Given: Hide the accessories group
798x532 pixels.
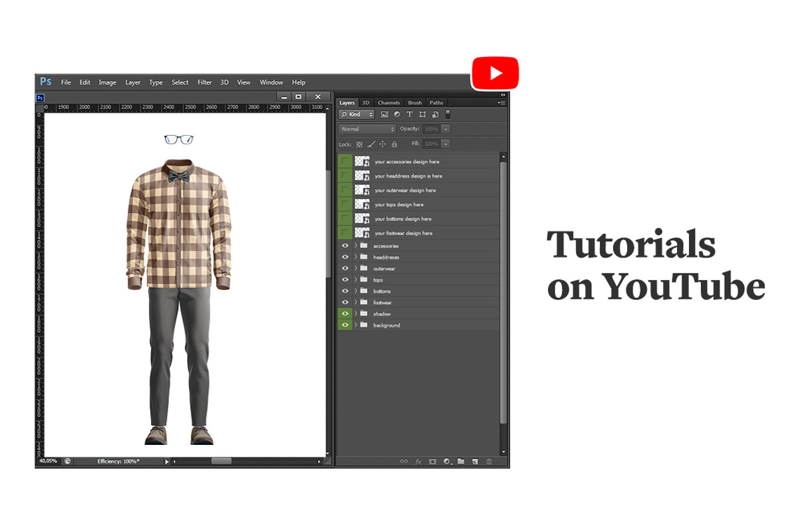Looking at the screenshot, I should [345, 245].
